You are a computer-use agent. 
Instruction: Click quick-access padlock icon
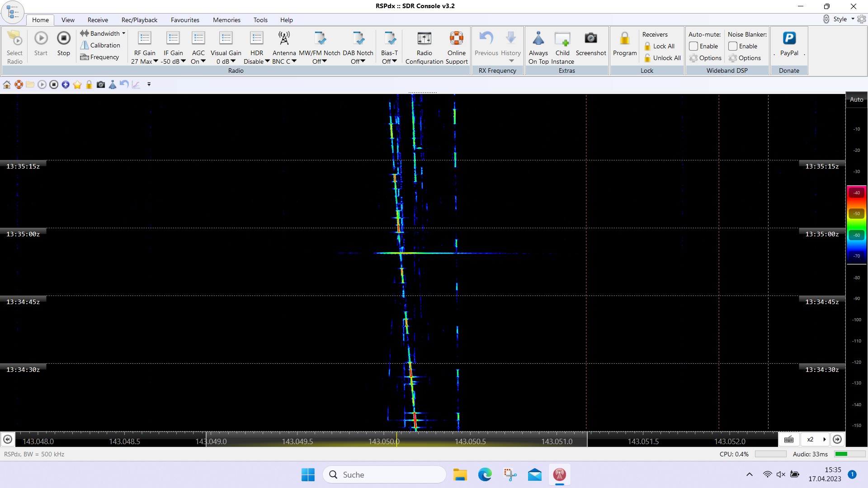89,84
